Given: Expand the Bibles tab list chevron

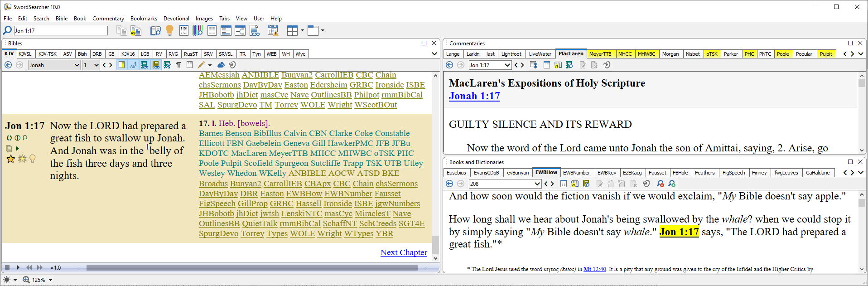Looking at the screenshot, I should coord(434,54).
